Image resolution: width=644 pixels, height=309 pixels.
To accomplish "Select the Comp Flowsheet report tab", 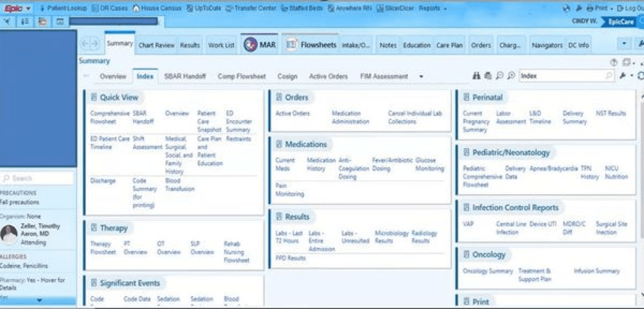I will click(241, 76).
